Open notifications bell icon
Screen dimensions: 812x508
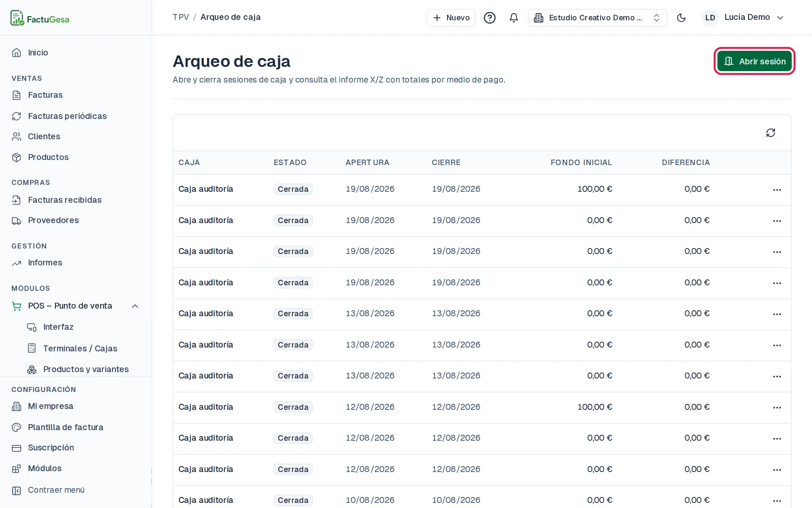[513, 18]
